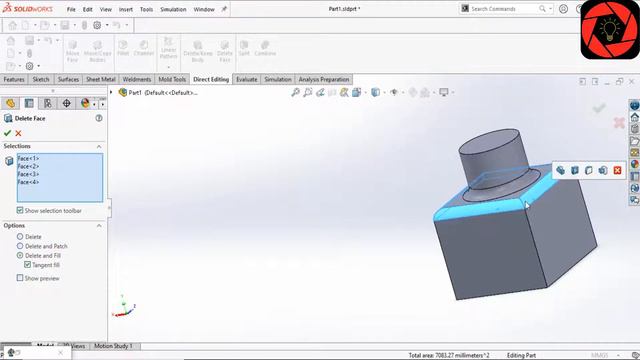
Task: Select Delete and Fill radio option
Action: (x=20, y=255)
